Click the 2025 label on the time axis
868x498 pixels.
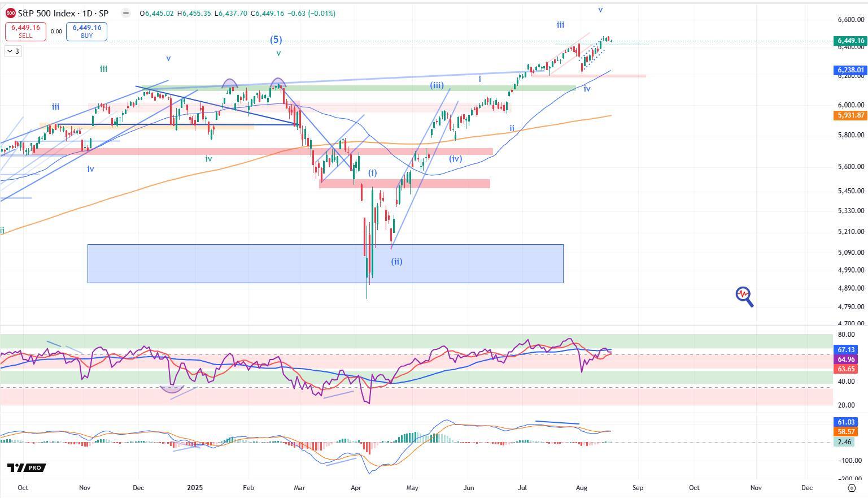195,487
